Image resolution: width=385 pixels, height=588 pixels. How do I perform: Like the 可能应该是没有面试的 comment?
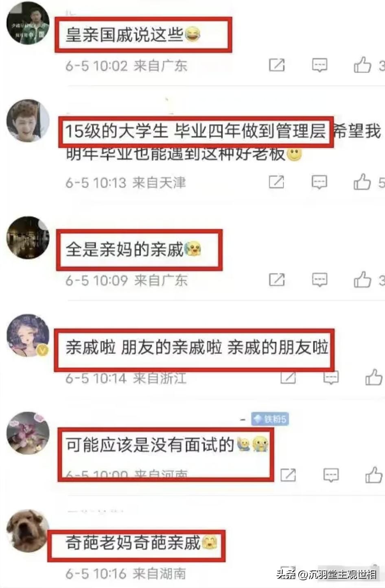[374, 475]
